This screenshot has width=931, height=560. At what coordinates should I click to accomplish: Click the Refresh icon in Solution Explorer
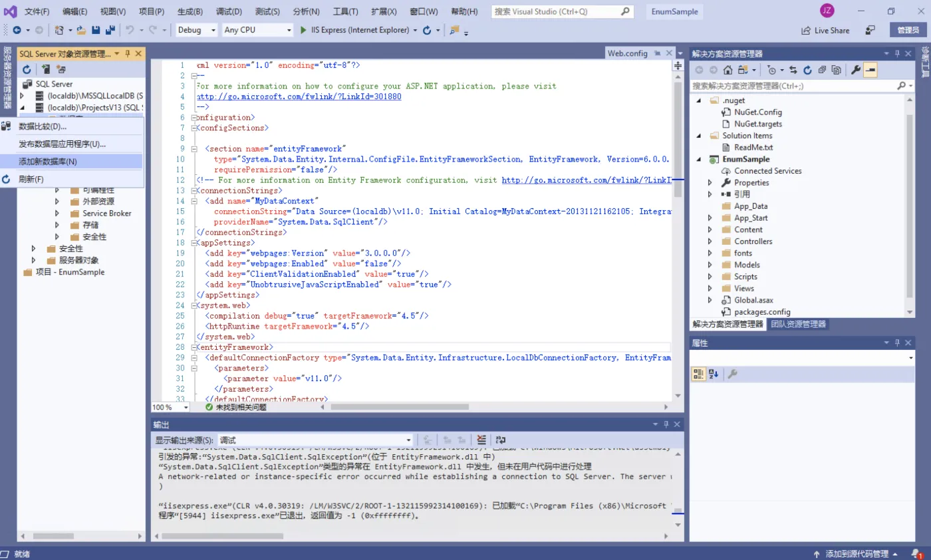(x=807, y=70)
